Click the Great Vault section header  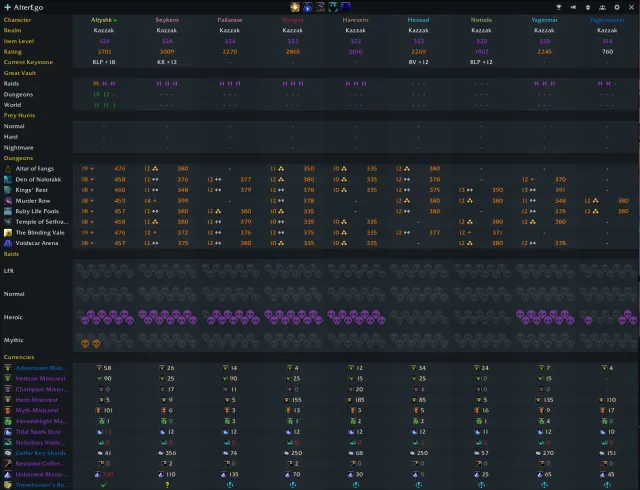click(20, 73)
